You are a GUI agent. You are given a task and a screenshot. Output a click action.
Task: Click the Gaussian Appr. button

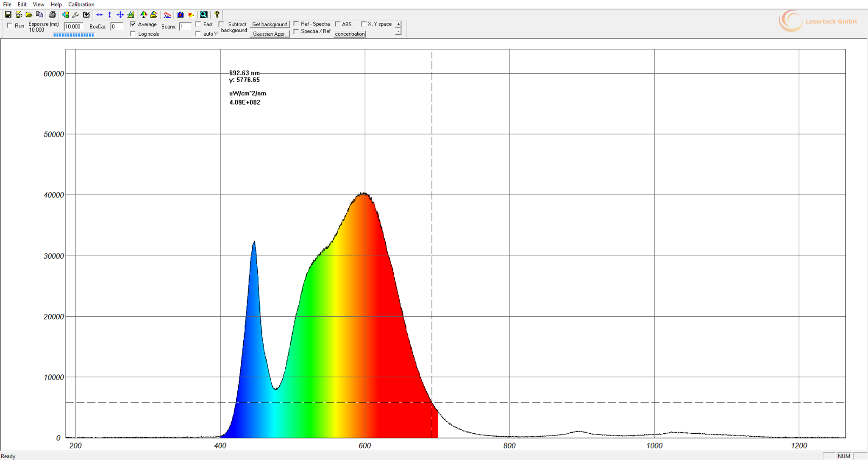click(270, 34)
